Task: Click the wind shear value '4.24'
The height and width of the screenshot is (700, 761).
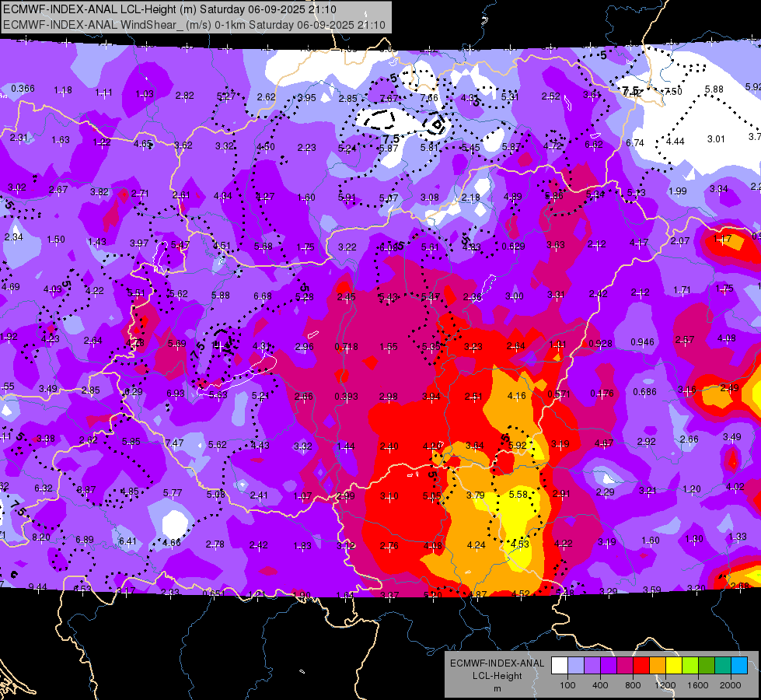Action: (476, 545)
